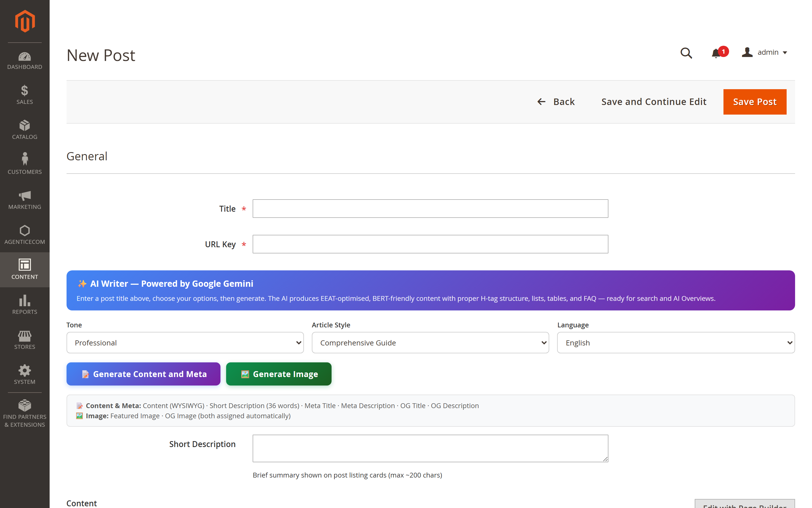This screenshot has width=812, height=508.
Task: Click the New Post page title
Action: click(101, 55)
